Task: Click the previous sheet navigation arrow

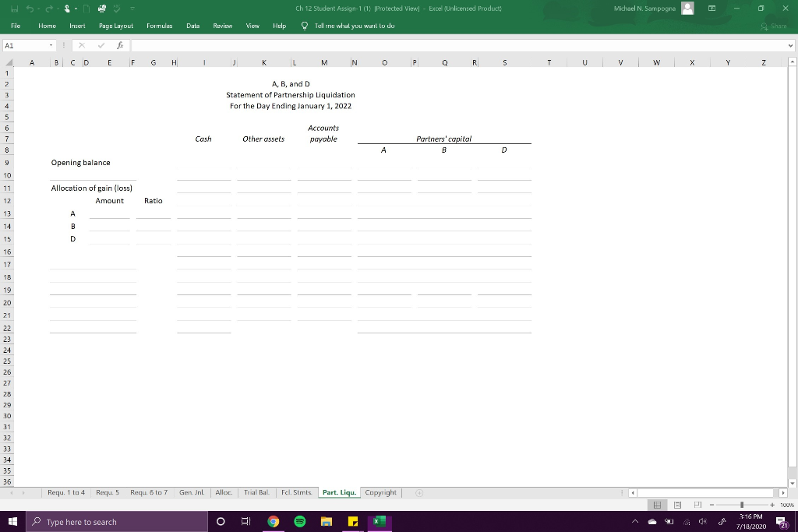Action: point(12,493)
